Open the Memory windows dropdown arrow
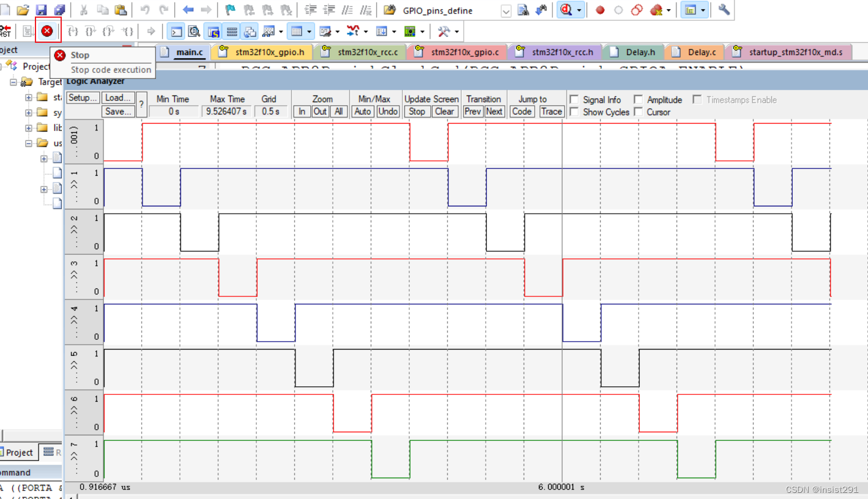 309,31
